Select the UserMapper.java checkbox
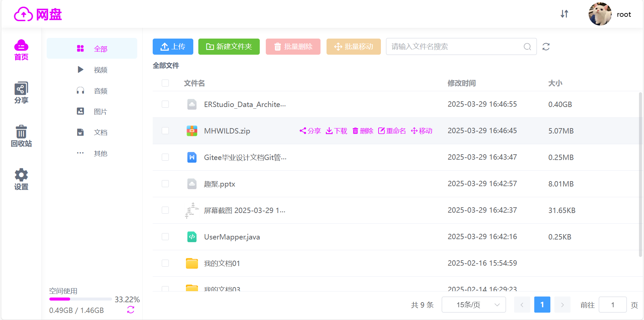The height and width of the screenshot is (320, 644). point(165,237)
